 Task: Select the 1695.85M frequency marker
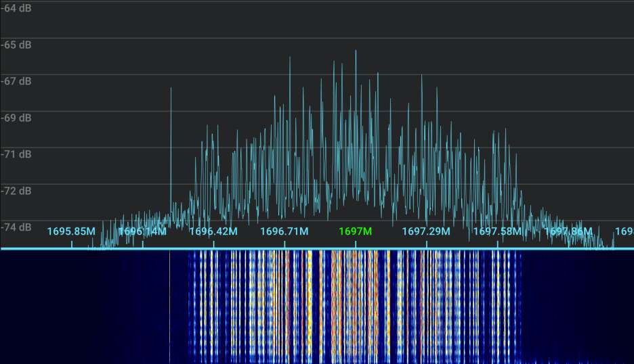point(71,231)
